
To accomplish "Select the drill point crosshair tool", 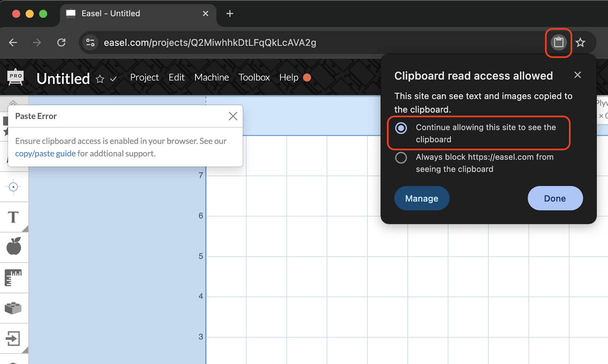I will click(x=14, y=187).
